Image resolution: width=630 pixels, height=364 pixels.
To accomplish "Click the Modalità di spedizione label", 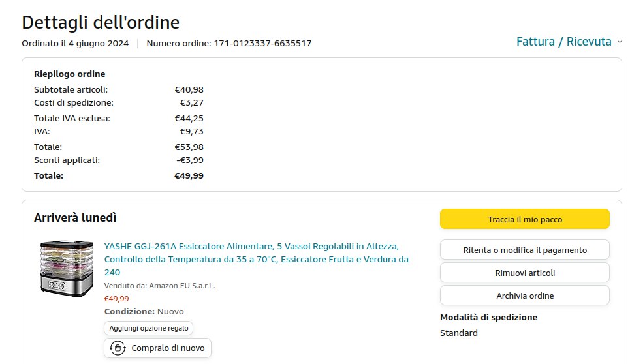I will 488,318.
